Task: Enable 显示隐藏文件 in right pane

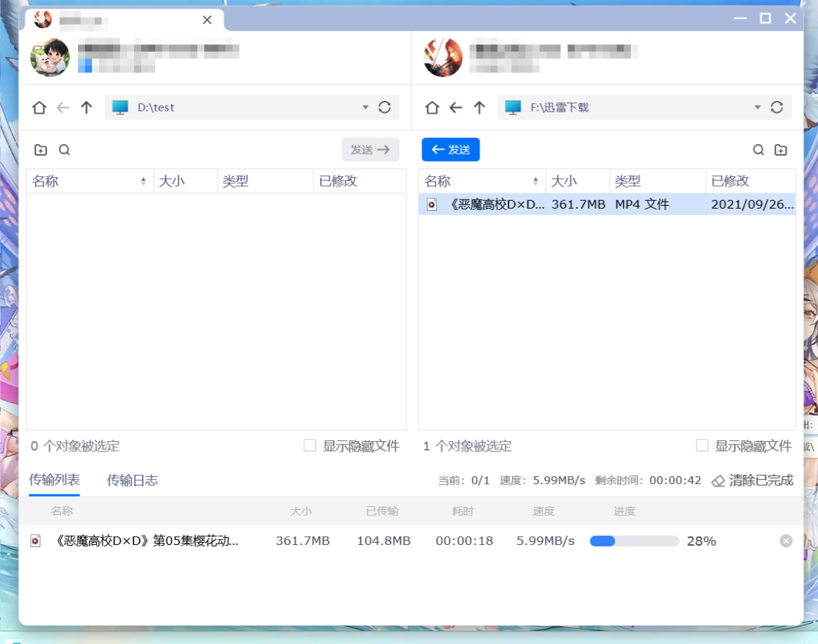Action: (702, 445)
